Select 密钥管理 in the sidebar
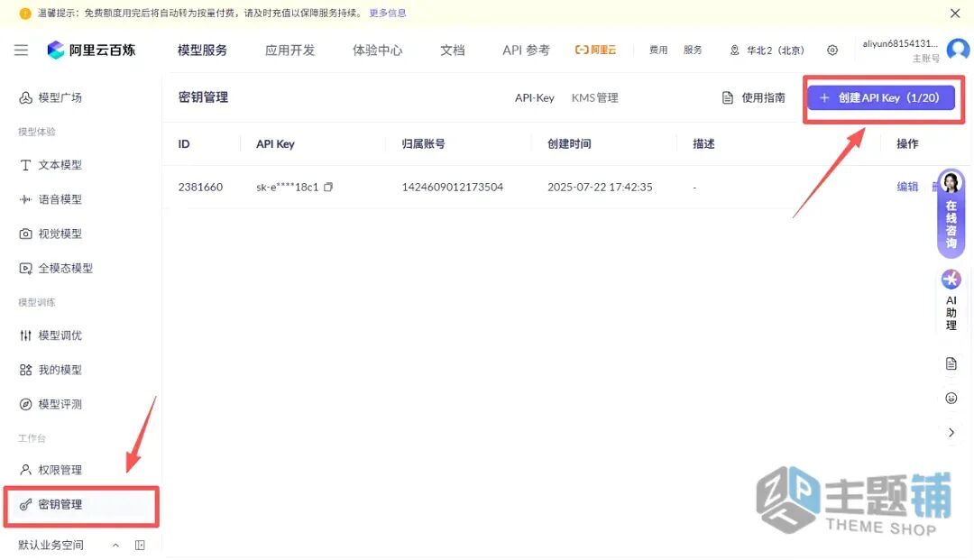The height and width of the screenshot is (560, 974). pyautogui.click(x=81, y=505)
